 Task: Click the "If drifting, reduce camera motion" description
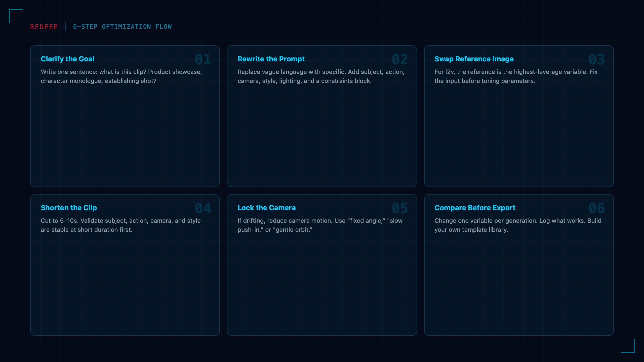[320, 225]
